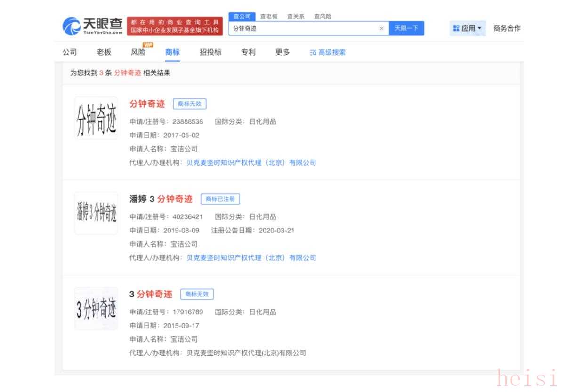Open agency link for trademark 40236421
Screen dimensions: 565x392
pyautogui.click(x=251, y=258)
